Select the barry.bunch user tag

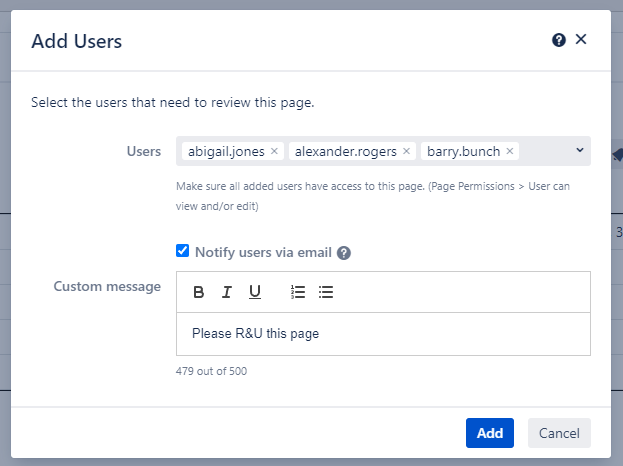[x=464, y=151]
